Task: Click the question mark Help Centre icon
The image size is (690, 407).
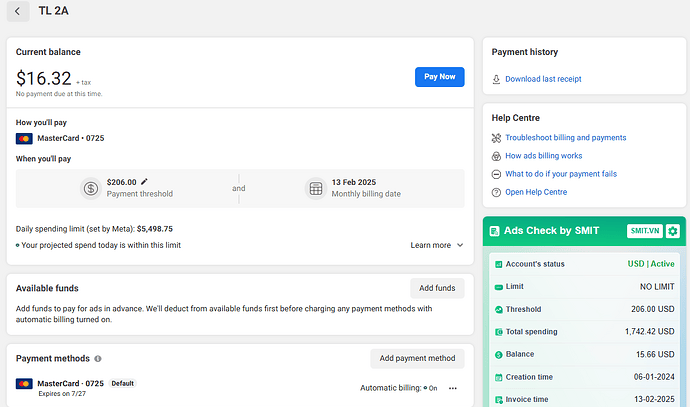Action: point(496,192)
